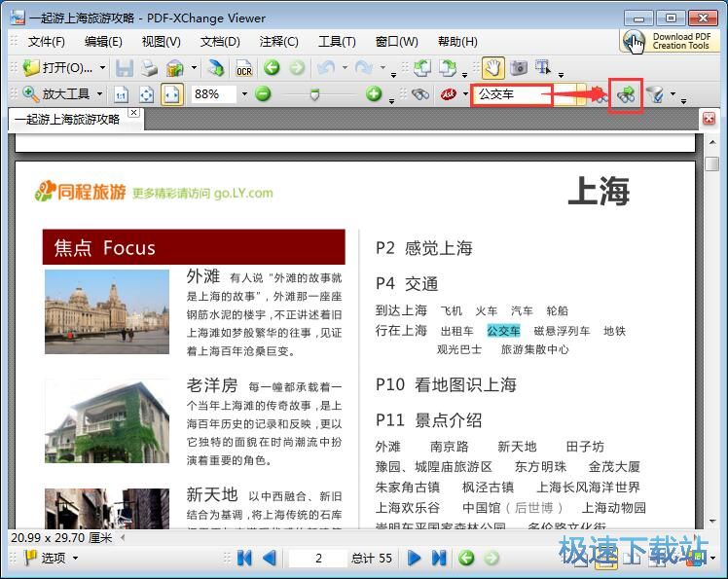Click the page number input field
This screenshot has height=579, width=728.
(317, 558)
